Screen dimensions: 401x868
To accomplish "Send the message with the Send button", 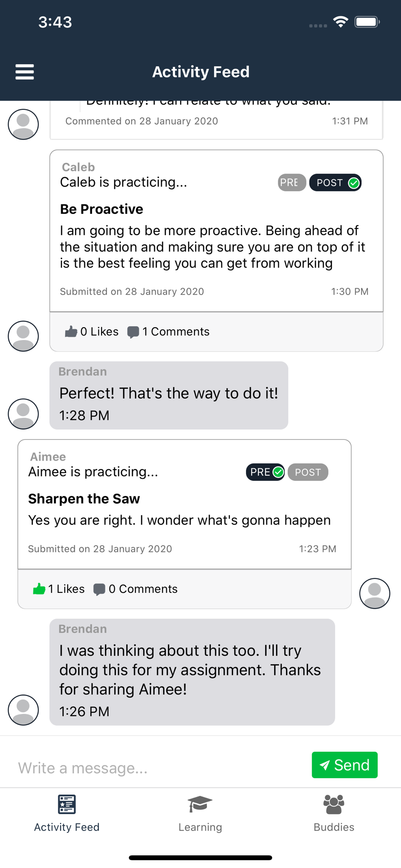I will (345, 765).
